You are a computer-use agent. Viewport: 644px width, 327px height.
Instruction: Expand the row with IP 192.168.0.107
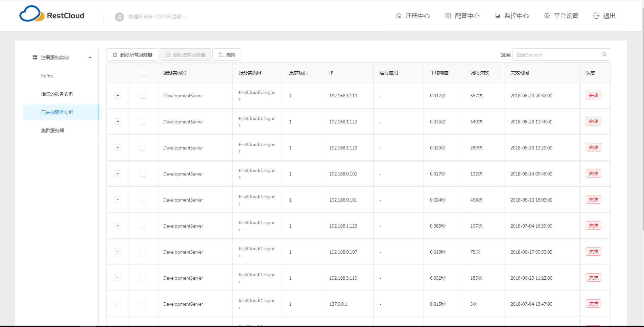coord(118,252)
